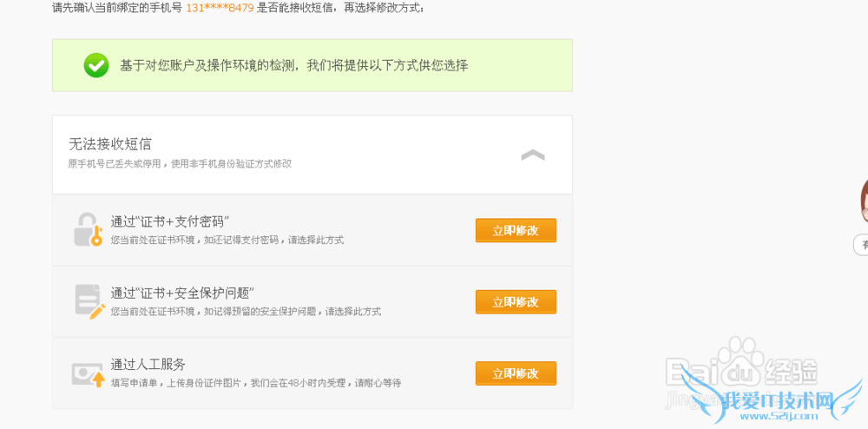Click the document with pencil icon

pos(89,301)
